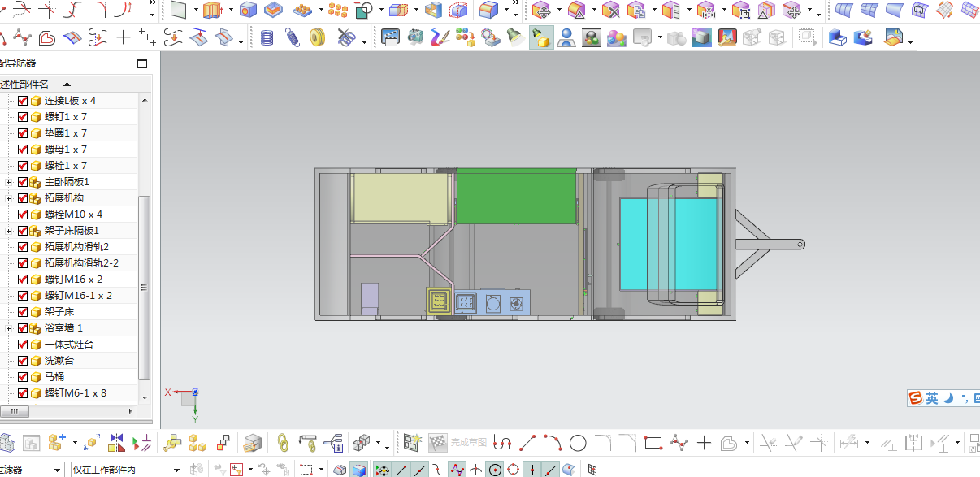Expand the 浴室墙 1 tree node
This screenshot has width=980, height=477.
(9, 328)
